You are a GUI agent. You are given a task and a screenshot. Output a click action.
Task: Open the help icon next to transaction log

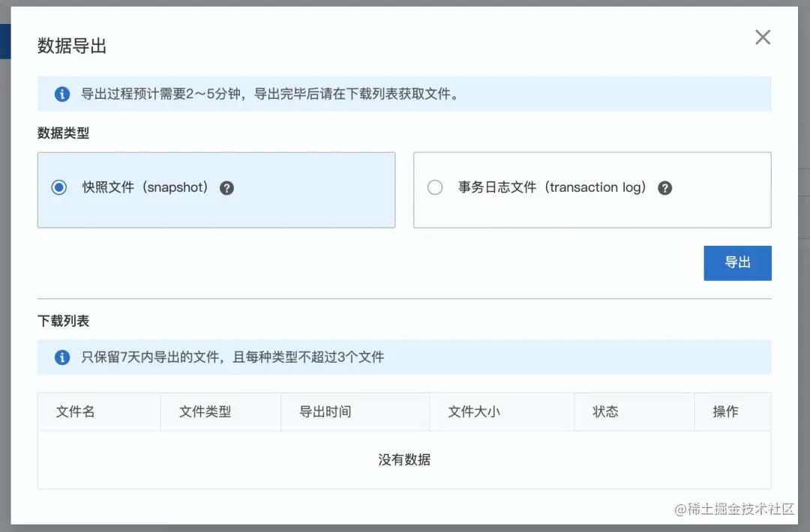pos(664,188)
